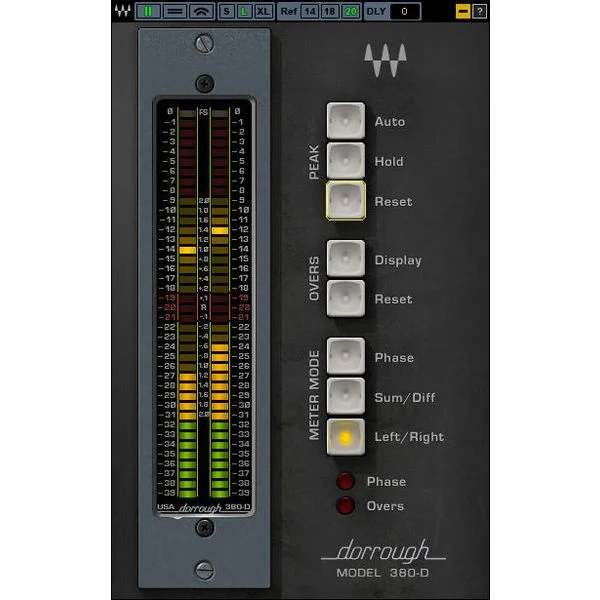Click the yellow minimize toolbar button
The image size is (600, 600).
pyautogui.click(x=463, y=11)
